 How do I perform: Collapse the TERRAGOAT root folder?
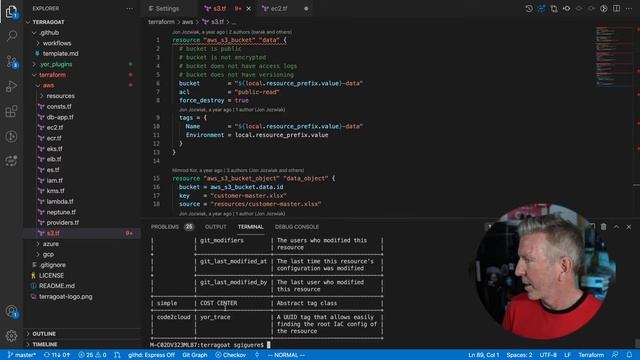(x=82, y=22)
